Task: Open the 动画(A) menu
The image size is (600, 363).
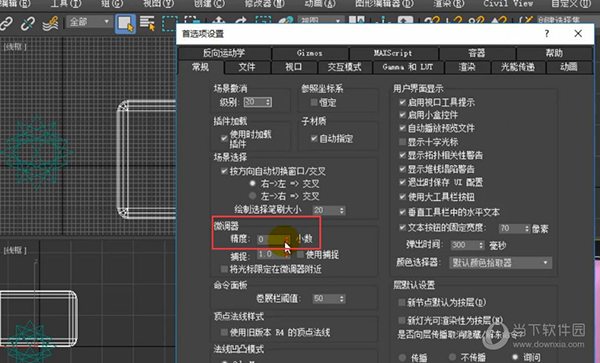Action: 320,4
